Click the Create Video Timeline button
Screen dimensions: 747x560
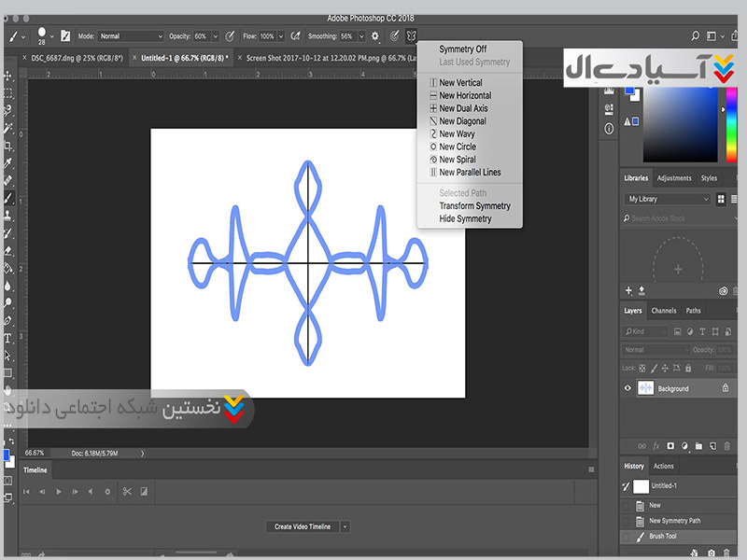302,526
